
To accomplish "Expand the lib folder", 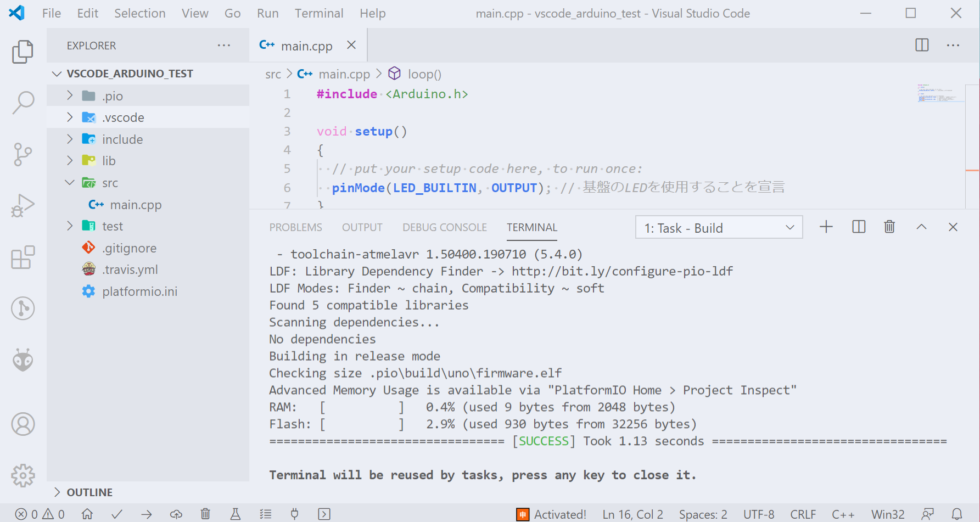I will (148, 161).
